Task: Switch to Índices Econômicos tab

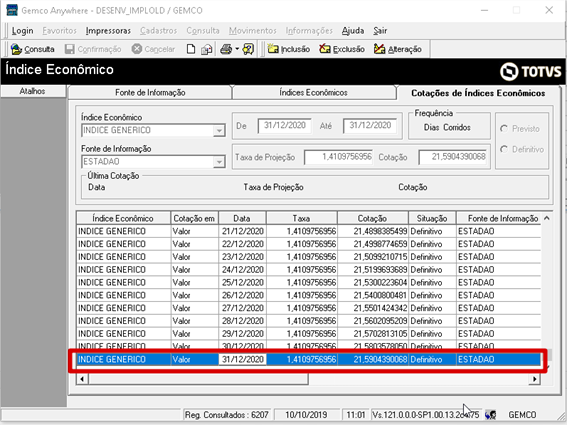Action: tap(313, 93)
